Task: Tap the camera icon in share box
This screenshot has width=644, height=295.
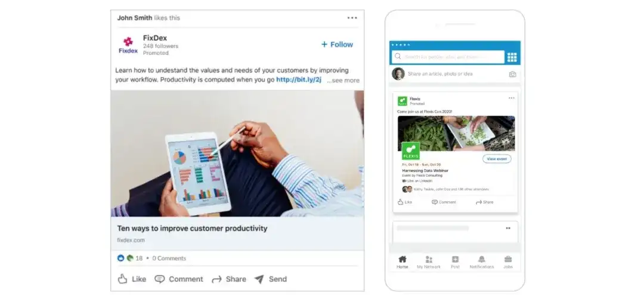Action: (x=512, y=74)
